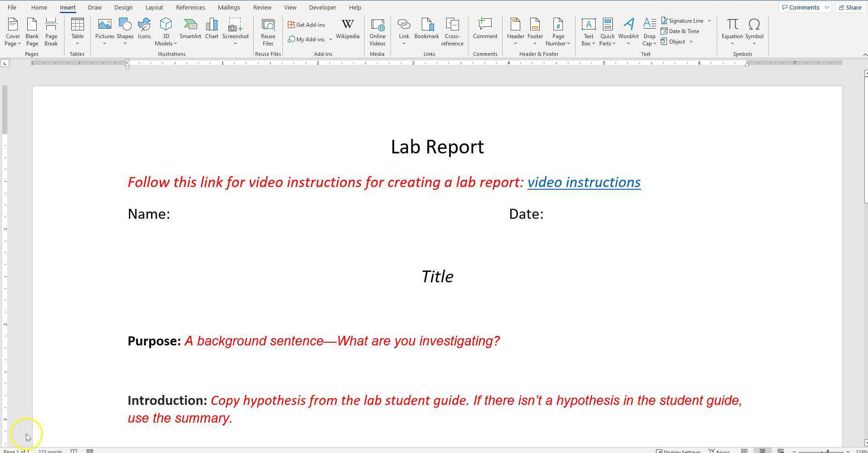Image resolution: width=868 pixels, height=453 pixels.
Task: Switch to the References tab
Action: [190, 7]
